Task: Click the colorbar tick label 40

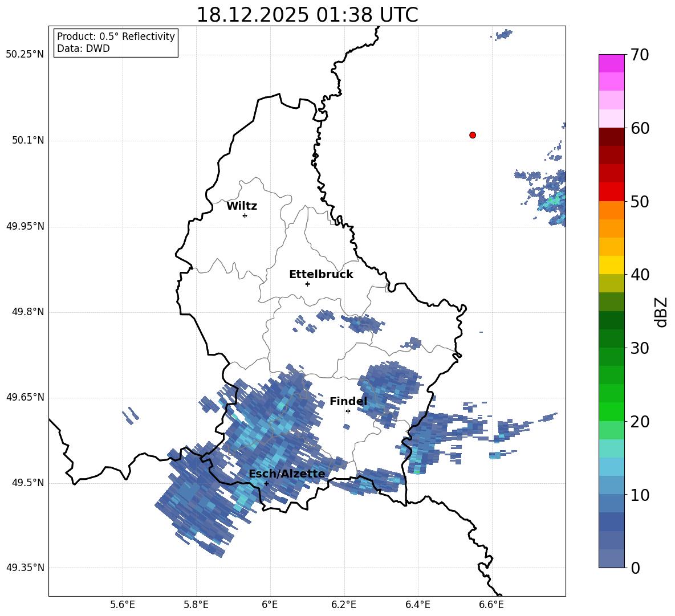Action: coord(640,275)
